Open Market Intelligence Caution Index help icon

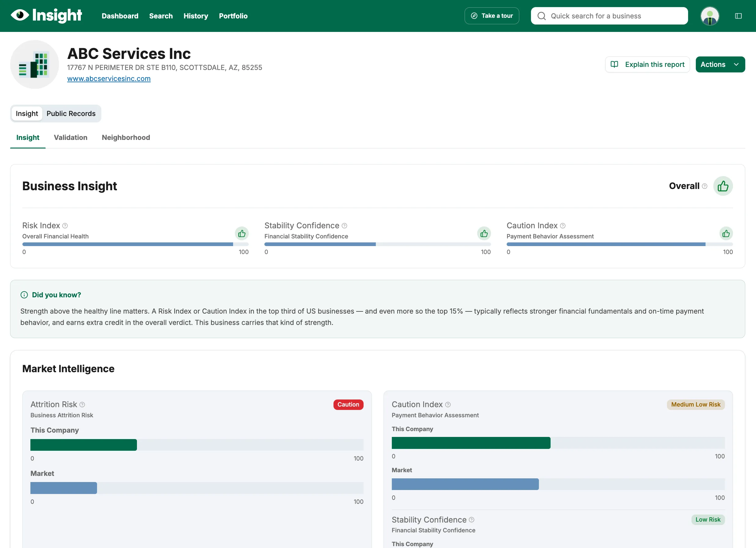448,405
